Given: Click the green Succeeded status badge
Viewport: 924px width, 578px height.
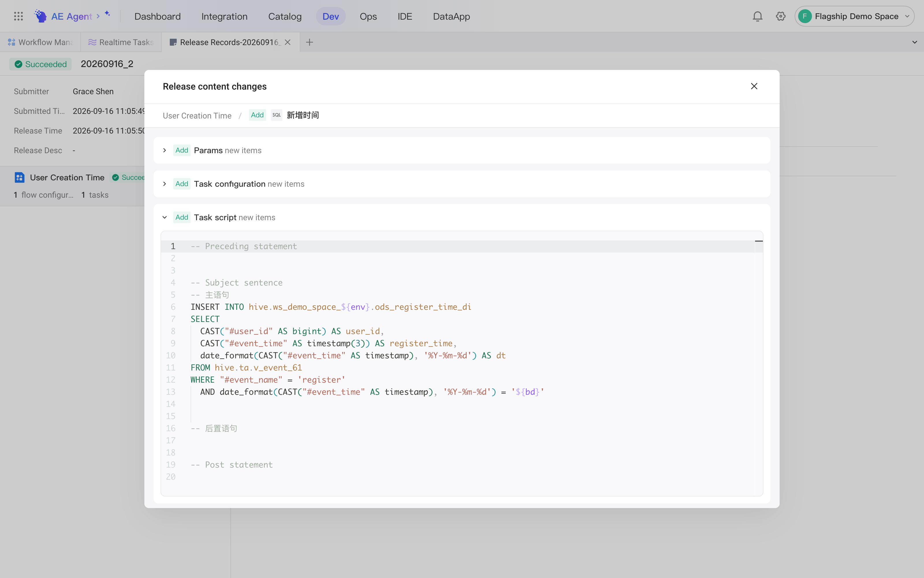Looking at the screenshot, I should point(40,64).
